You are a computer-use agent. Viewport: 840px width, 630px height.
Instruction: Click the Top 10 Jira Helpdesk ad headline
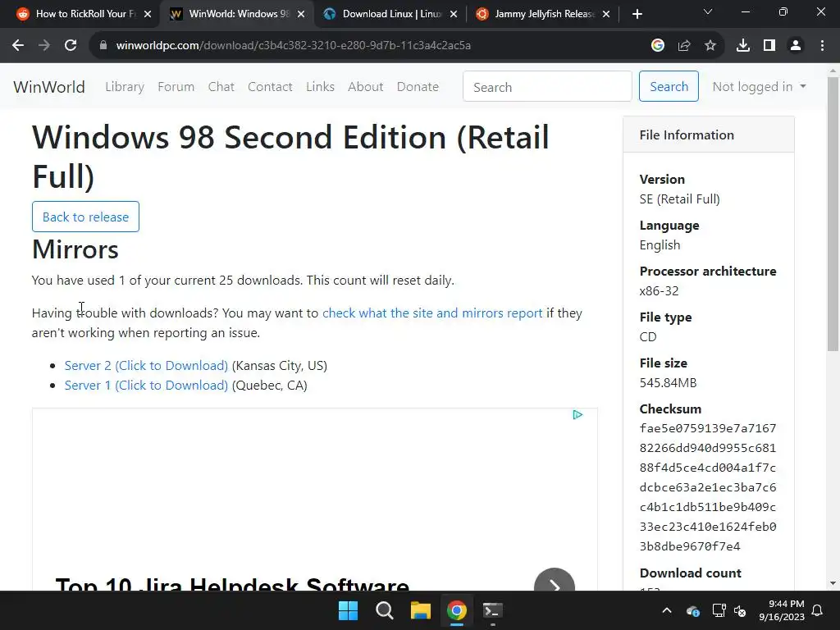[232, 583]
